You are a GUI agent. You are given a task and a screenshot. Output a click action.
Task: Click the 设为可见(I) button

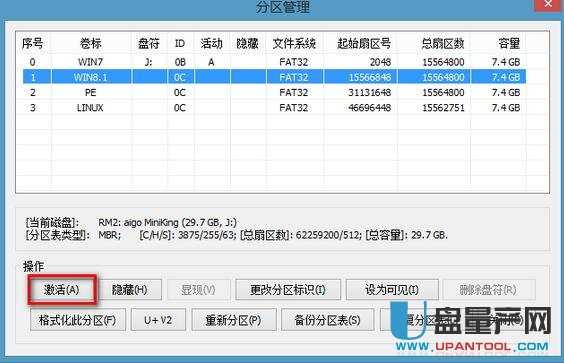pyautogui.click(x=392, y=290)
